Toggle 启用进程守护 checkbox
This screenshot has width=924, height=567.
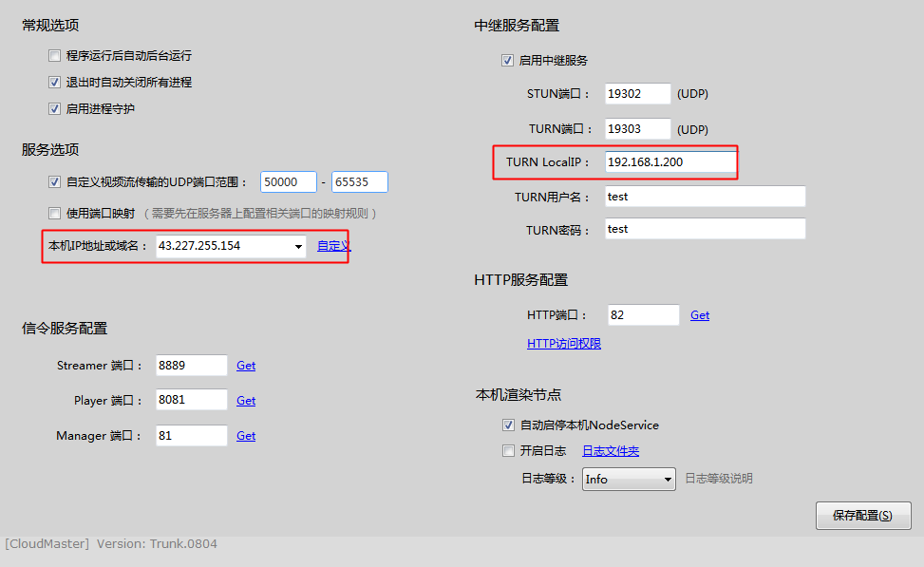[x=55, y=109]
